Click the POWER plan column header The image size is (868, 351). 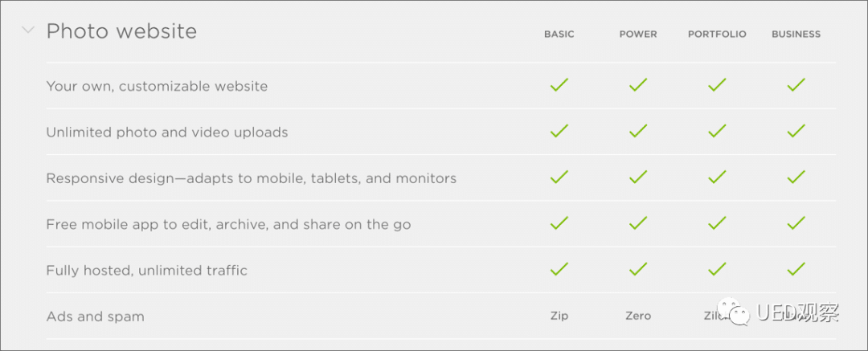638,35
